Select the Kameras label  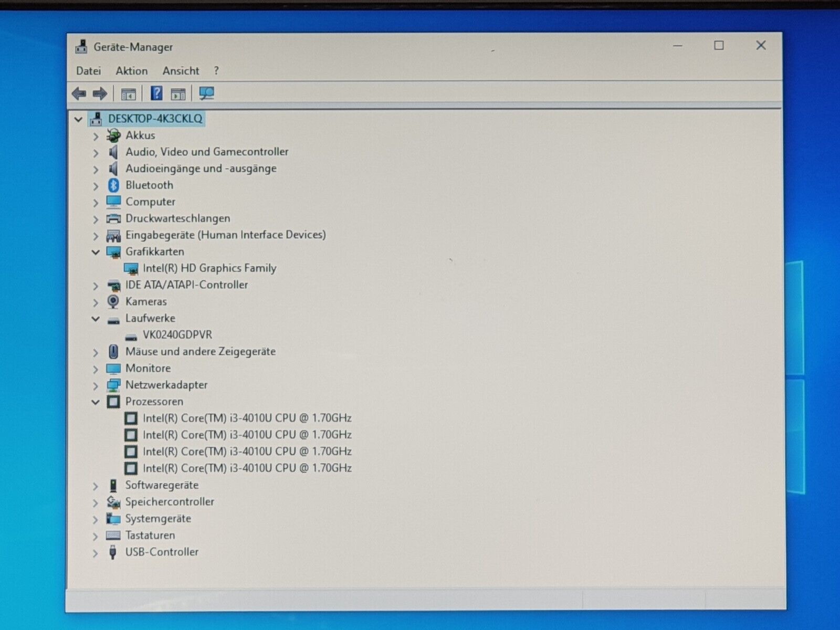[146, 302]
